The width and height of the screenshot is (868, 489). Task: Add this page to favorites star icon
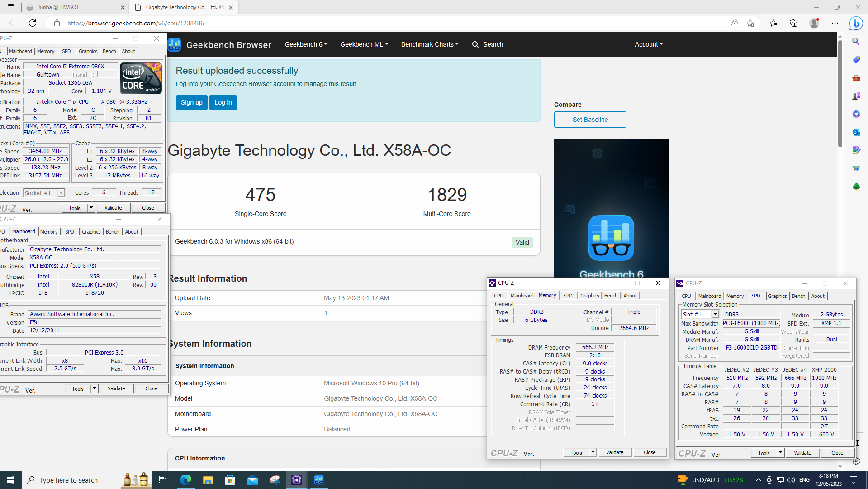[751, 23]
